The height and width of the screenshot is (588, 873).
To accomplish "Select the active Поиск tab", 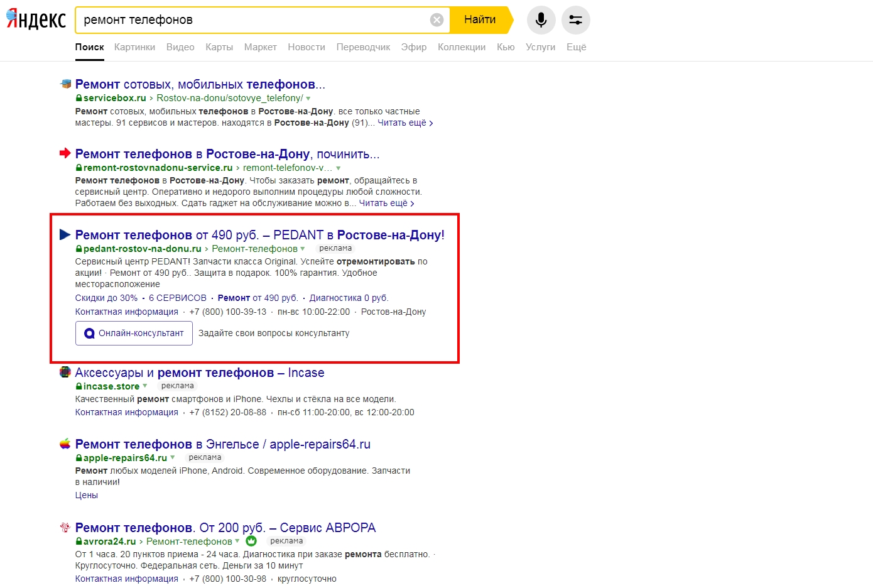I will [x=90, y=47].
